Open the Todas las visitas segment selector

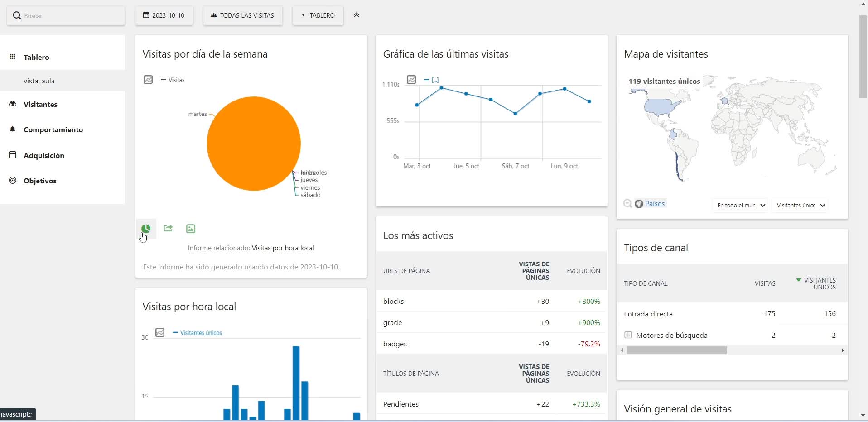coord(242,15)
